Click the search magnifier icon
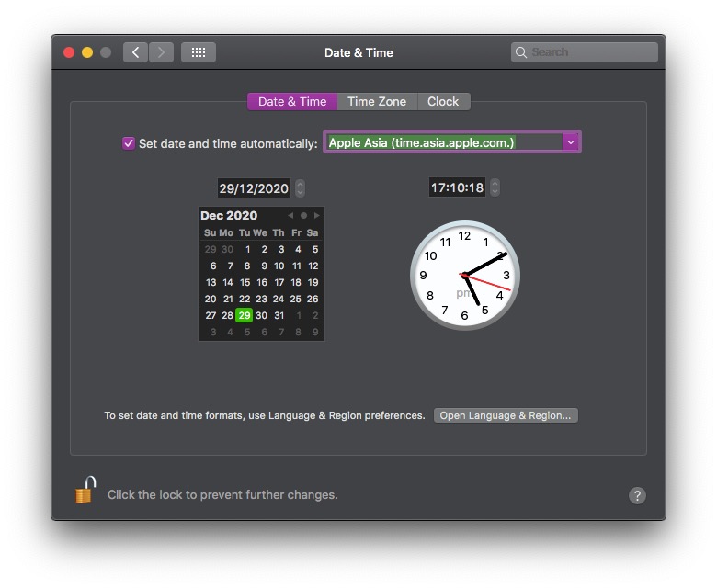 [521, 52]
